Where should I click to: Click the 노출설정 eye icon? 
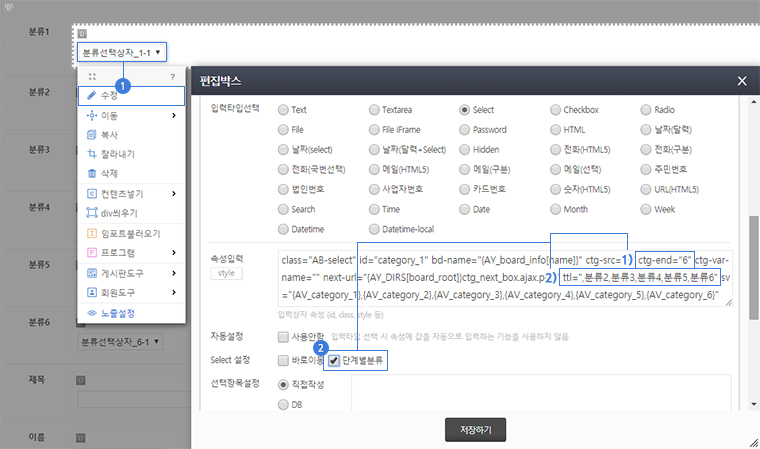coord(92,312)
